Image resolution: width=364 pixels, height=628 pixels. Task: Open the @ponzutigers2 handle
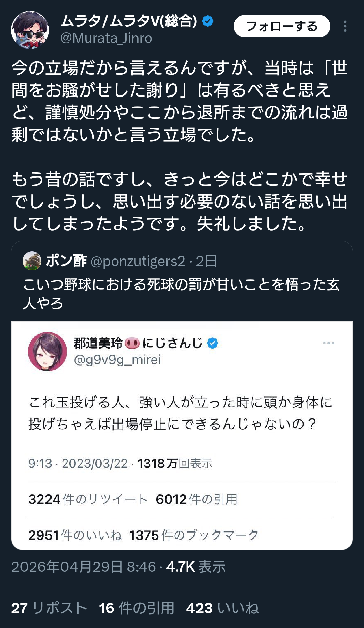pyautogui.click(x=138, y=261)
